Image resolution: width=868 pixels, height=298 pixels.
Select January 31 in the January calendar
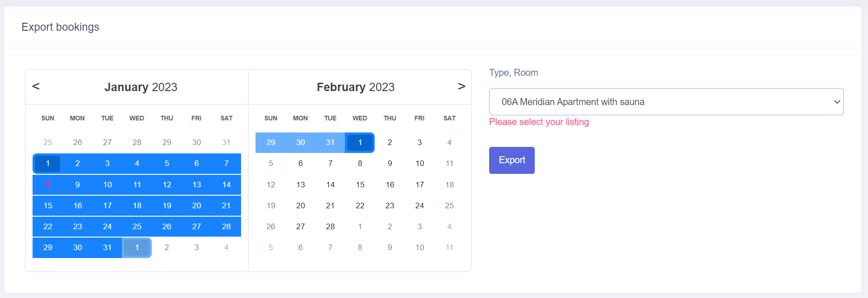pos(107,247)
